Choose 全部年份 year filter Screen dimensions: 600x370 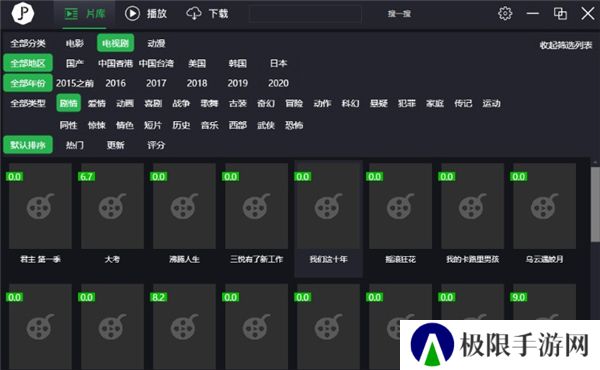[28, 83]
